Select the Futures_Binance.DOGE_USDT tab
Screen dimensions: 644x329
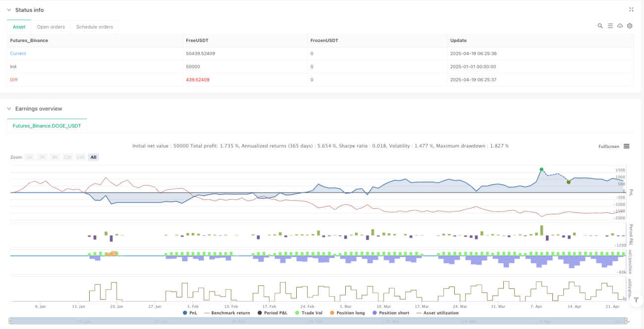tap(47, 126)
